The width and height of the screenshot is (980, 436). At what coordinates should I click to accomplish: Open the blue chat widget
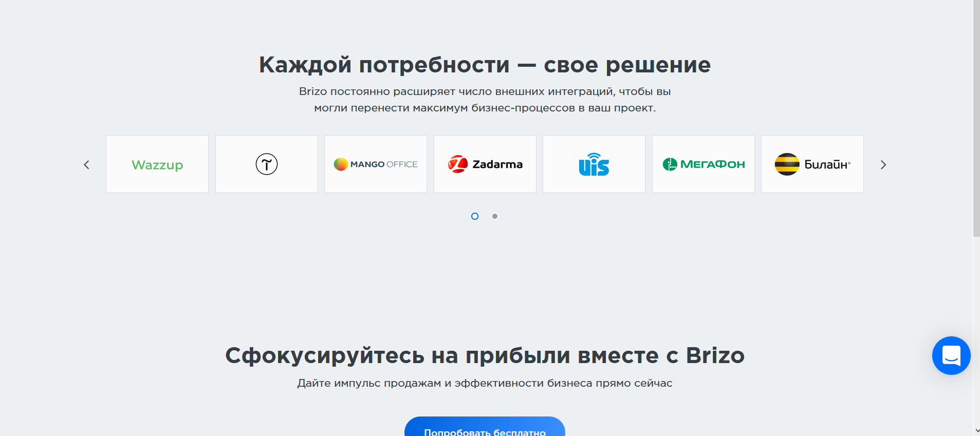pos(951,355)
